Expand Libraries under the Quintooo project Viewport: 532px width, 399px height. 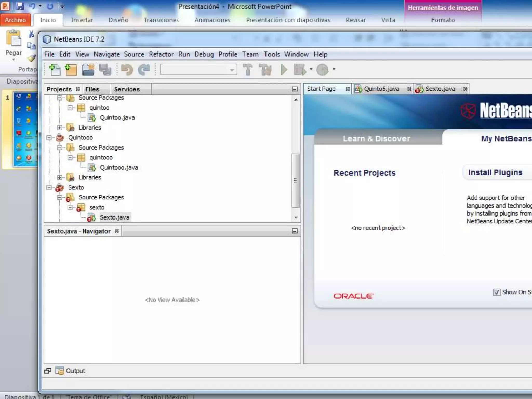(x=60, y=178)
